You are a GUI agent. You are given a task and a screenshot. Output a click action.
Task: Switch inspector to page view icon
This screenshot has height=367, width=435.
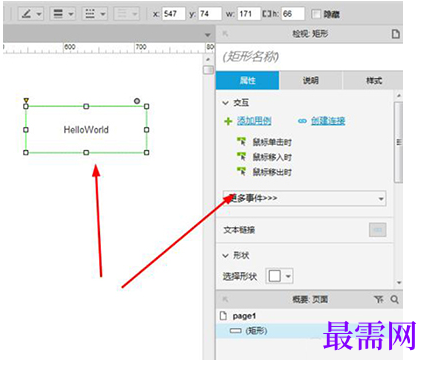[395, 34]
